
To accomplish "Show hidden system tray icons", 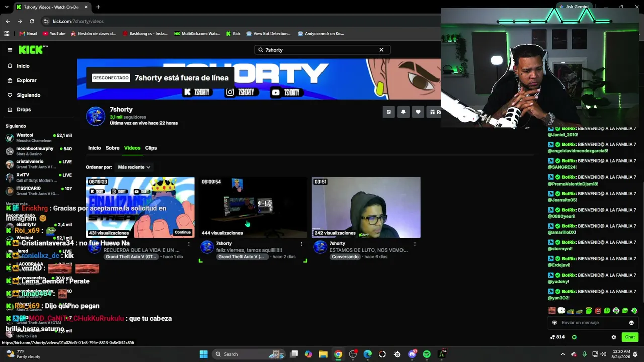I will [x=563, y=354].
